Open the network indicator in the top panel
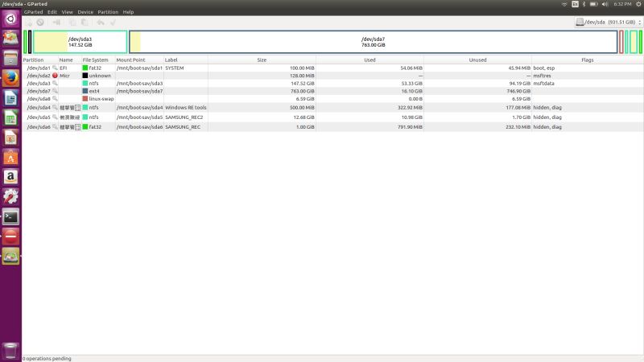This screenshot has height=362, width=644. tap(564, 4)
